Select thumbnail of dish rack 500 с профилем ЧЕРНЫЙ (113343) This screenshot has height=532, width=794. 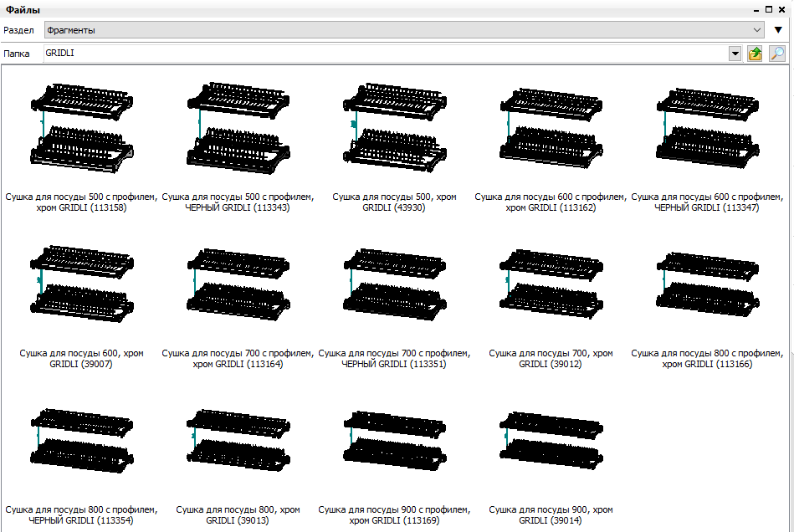pos(238,128)
